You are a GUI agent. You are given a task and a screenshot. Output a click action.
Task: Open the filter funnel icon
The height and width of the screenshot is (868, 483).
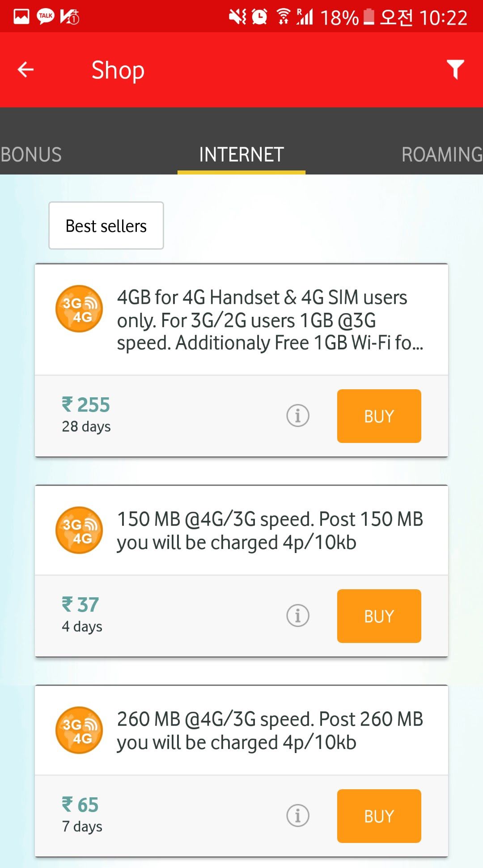pyautogui.click(x=455, y=69)
